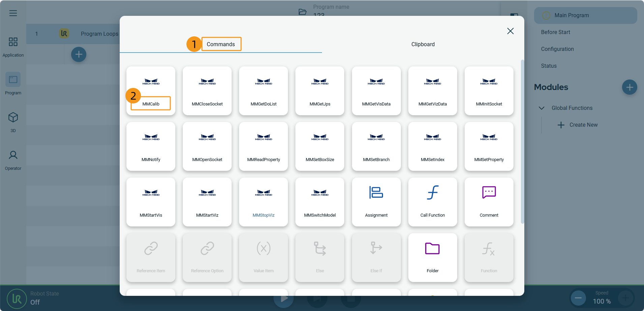Viewport: 644px width, 311px height.
Task: Switch to the Commands tab
Action: [221, 44]
